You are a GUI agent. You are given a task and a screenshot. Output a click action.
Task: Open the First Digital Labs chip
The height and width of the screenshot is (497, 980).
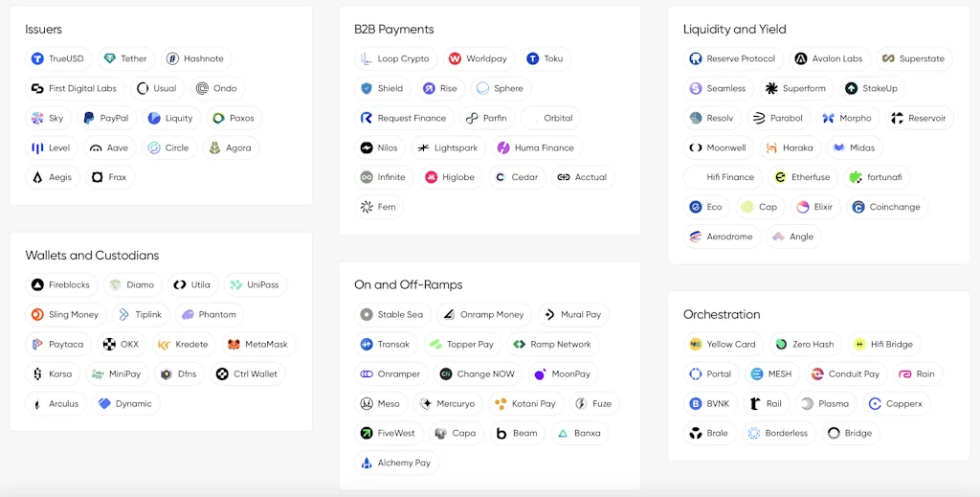coord(74,88)
